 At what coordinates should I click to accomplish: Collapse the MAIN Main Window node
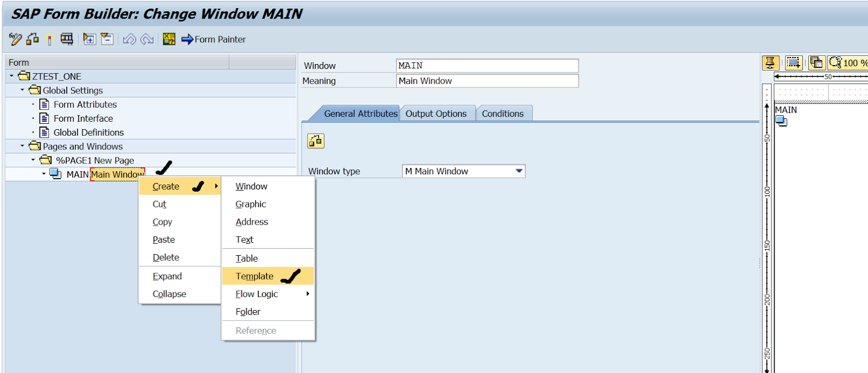44,174
